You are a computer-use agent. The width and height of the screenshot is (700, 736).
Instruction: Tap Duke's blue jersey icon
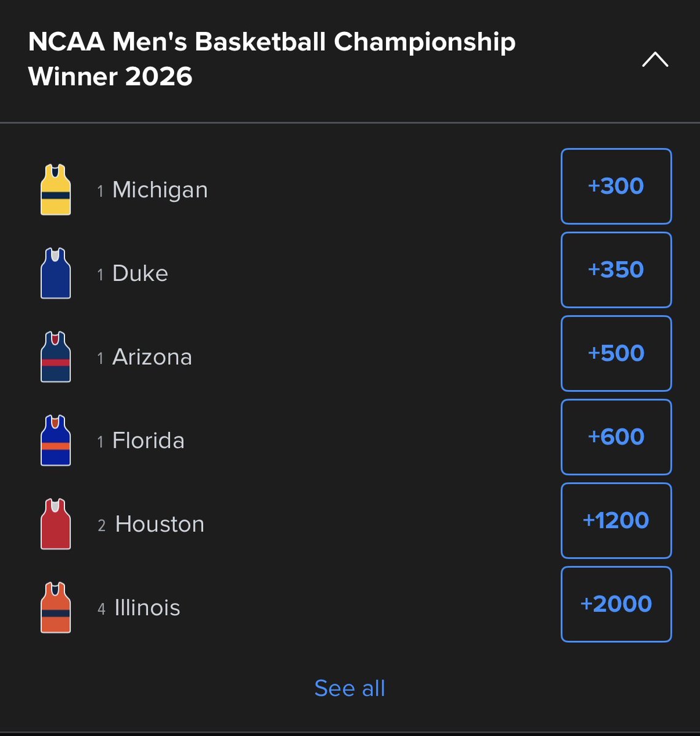pos(56,273)
